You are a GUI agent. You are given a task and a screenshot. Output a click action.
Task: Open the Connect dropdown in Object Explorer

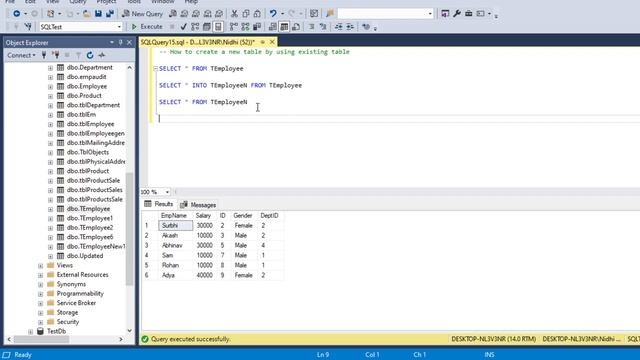[21, 55]
